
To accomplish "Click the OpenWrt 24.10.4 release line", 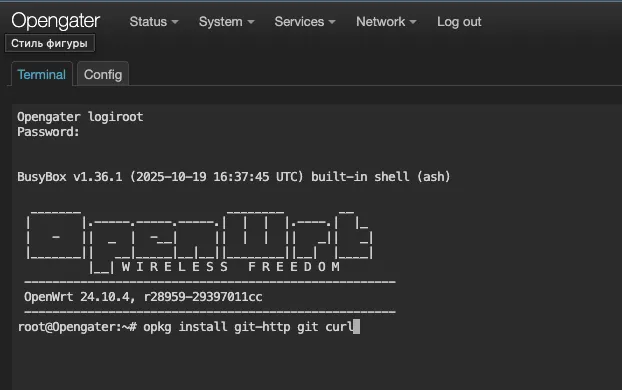I will [x=143, y=297].
